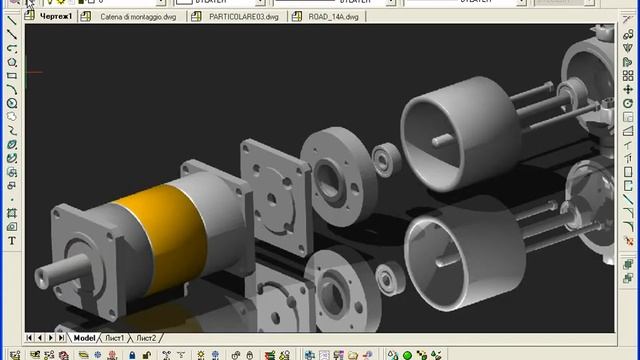640x360 pixels.
Task: Select the Ellipse Arc tool
Action: click(12, 158)
